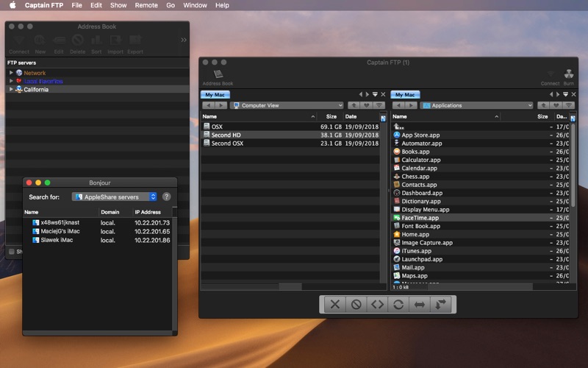The height and width of the screenshot is (368, 588).
Task: Select the Second HD volume
Action: (x=290, y=135)
